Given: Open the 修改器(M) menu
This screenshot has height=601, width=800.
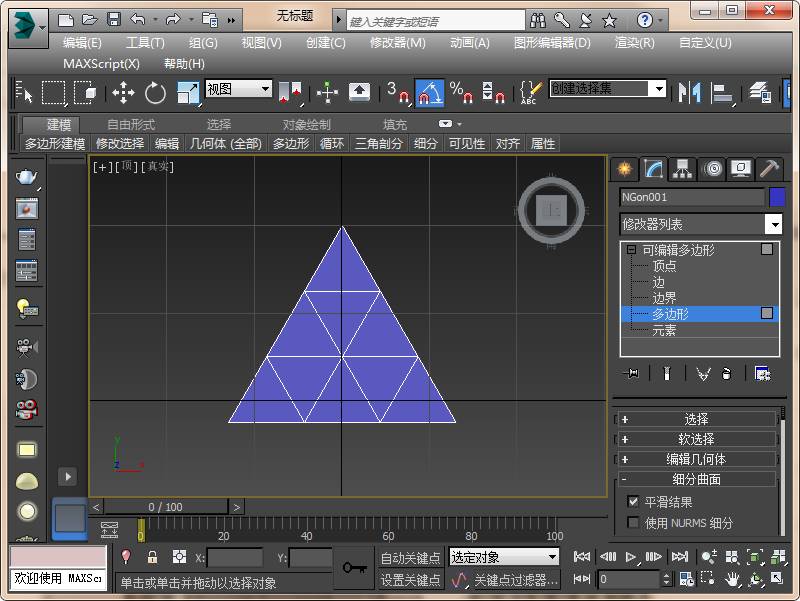Looking at the screenshot, I should 397,43.
